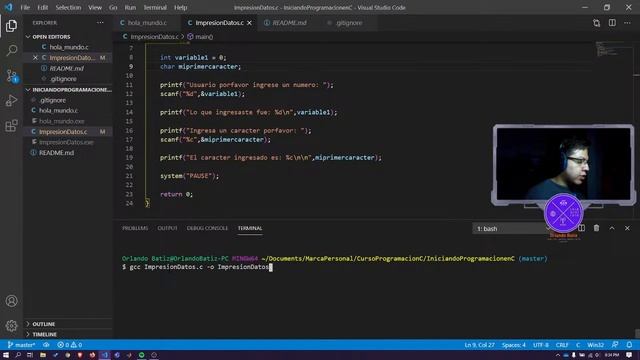Image resolution: width=640 pixels, height=360 pixels.
Task: Open editor more actions ellipsis
Action: click(x=627, y=23)
